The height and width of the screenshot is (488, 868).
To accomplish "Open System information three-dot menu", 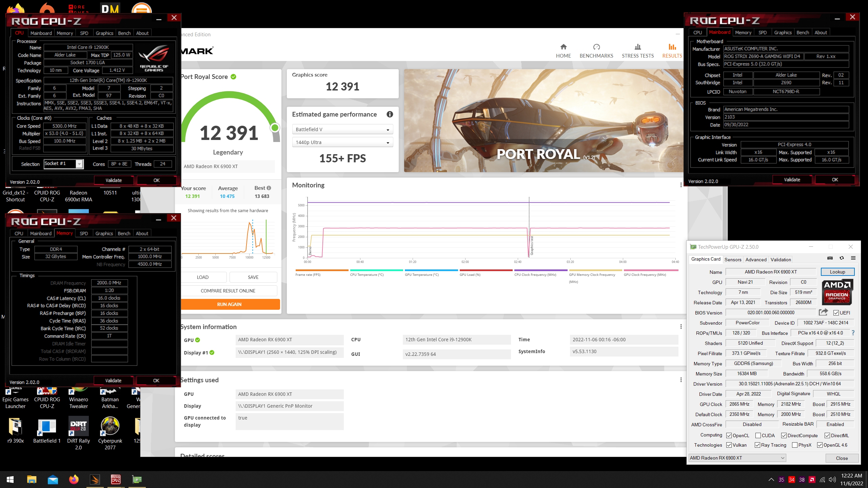I will pos(680,327).
